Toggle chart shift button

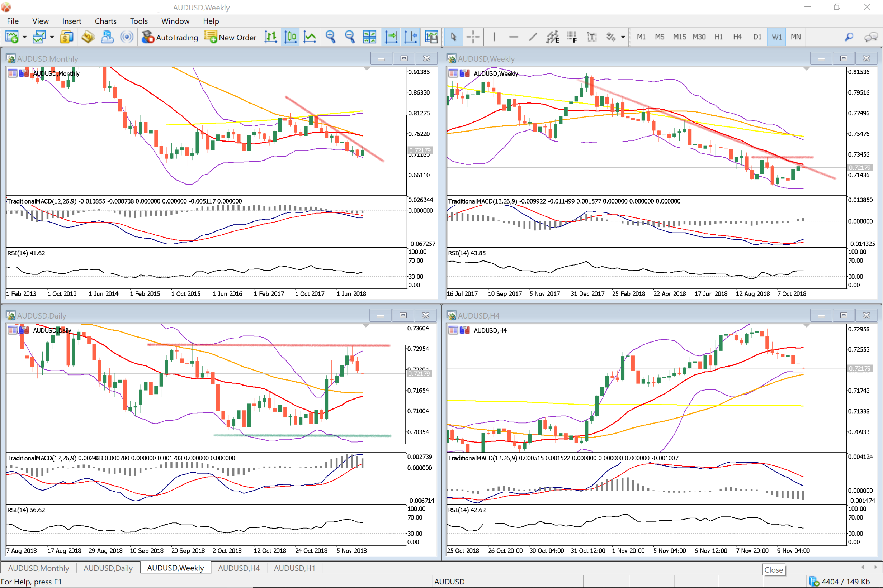pos(411,37)
